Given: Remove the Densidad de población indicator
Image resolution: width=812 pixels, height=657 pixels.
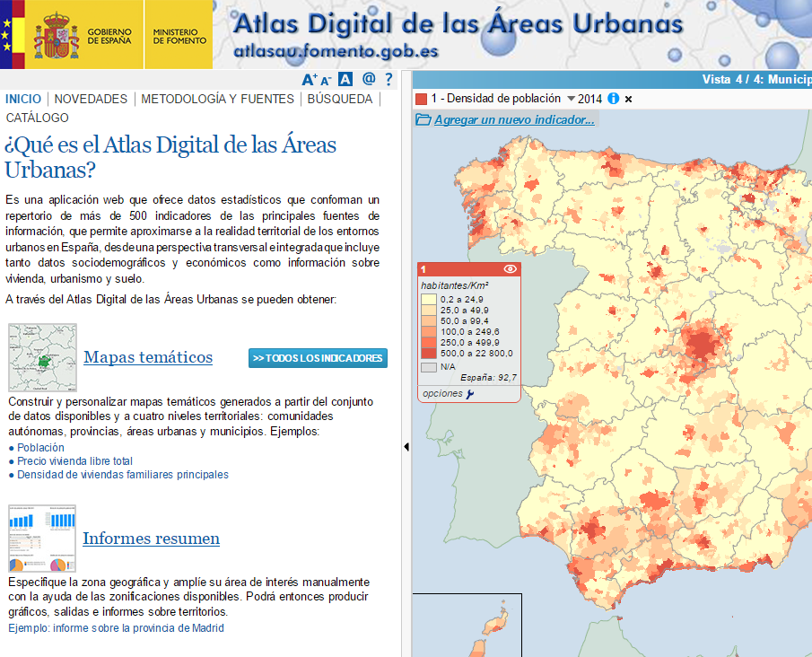Looking at the screenshot, I should click(x=628, y=99).
